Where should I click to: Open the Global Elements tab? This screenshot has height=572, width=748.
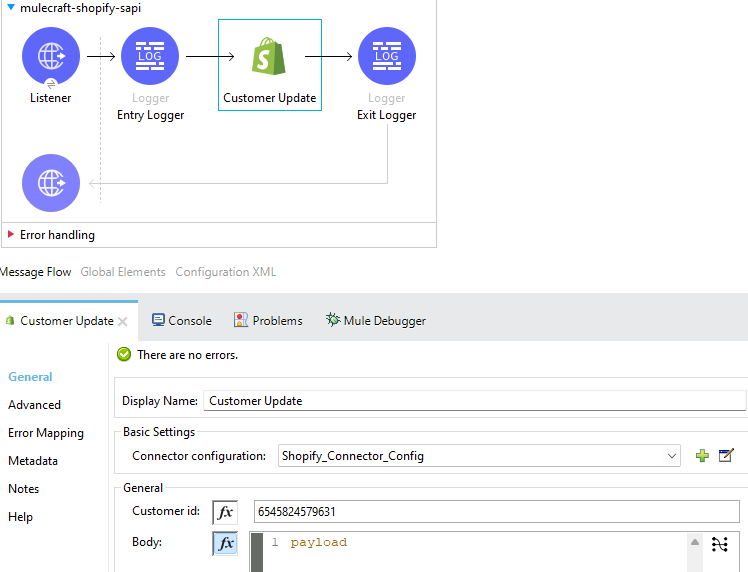[123, 272]
